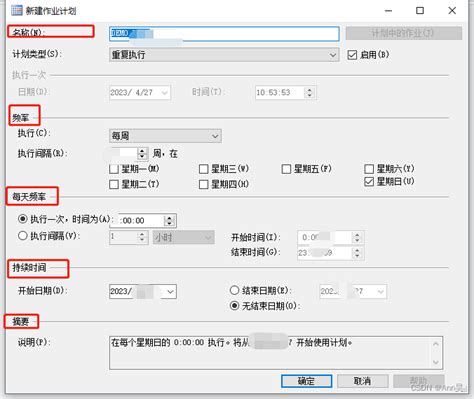Minimize the 新建作业计划 window
This screenshot has width=474, height=399.
tap(388, 11)
